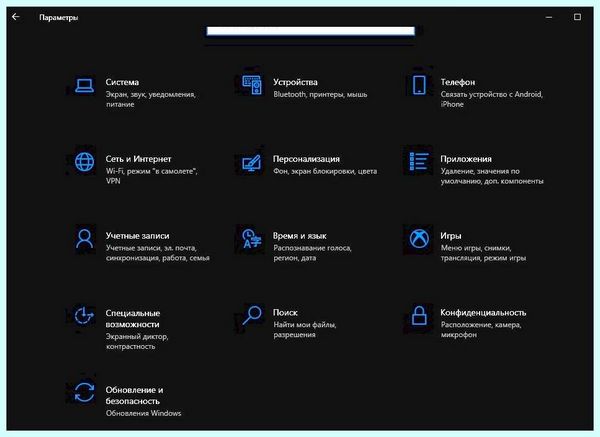Click the Конфиденциальность heading

point(483,313)
